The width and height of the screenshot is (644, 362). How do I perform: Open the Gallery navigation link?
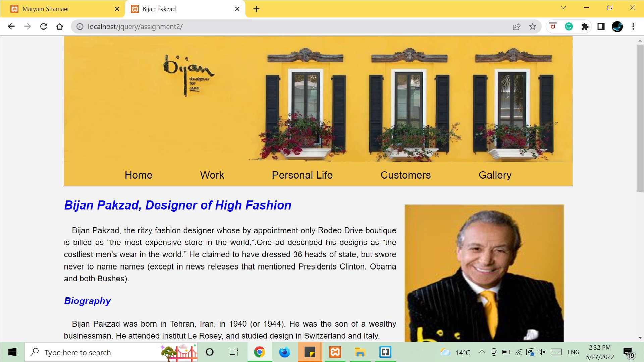pos(495,175)
